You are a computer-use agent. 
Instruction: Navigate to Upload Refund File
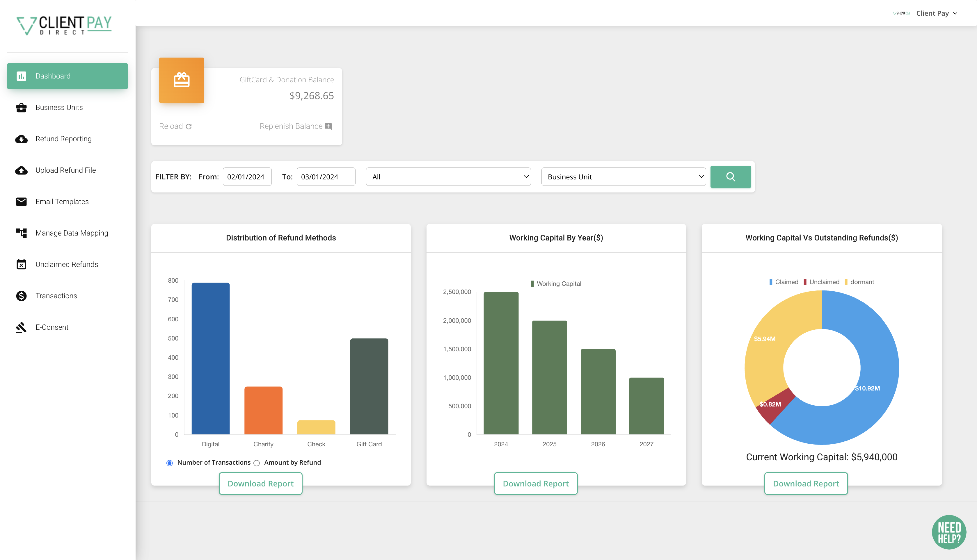tap(67, 170)
